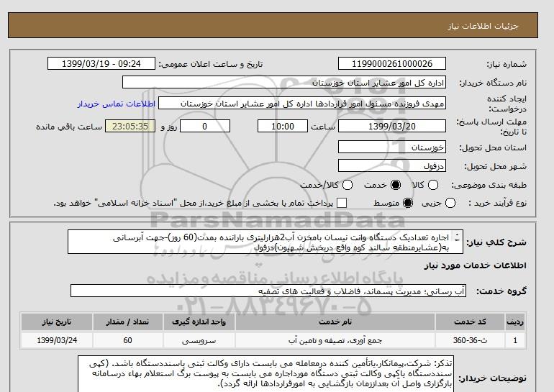Click the deadline date field 1399/03/20
The width and height of the screenshot is (554, 392).
[392, 126]
